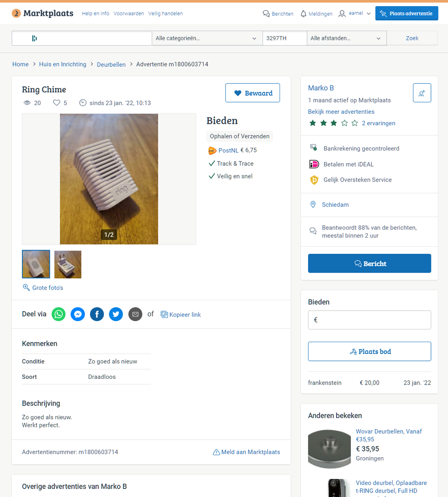Viewport: 448px width, 497px height.
Task: Click Plaats advertentie button
Action: tap(407, 13)
